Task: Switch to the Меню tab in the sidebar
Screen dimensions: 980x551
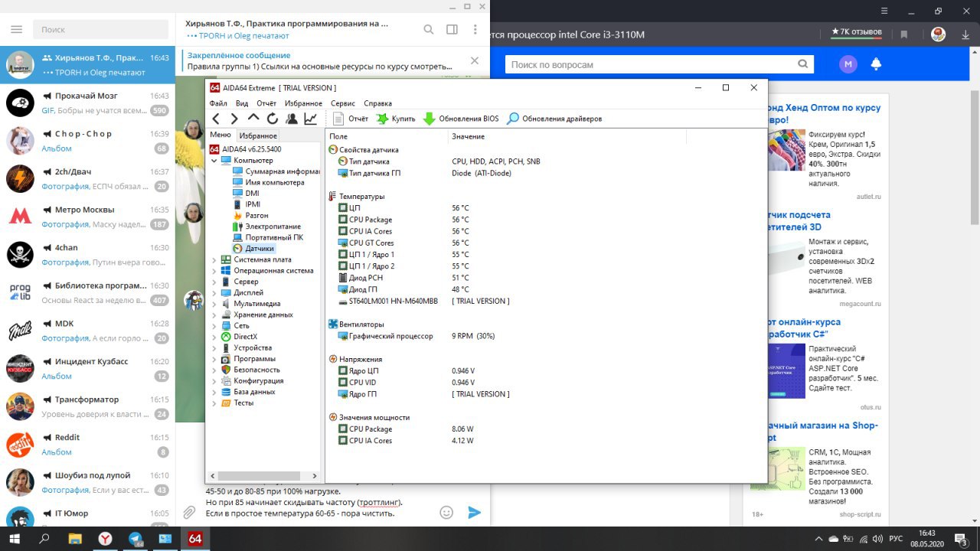Action: pyautogui.click(x=220, y=135)
